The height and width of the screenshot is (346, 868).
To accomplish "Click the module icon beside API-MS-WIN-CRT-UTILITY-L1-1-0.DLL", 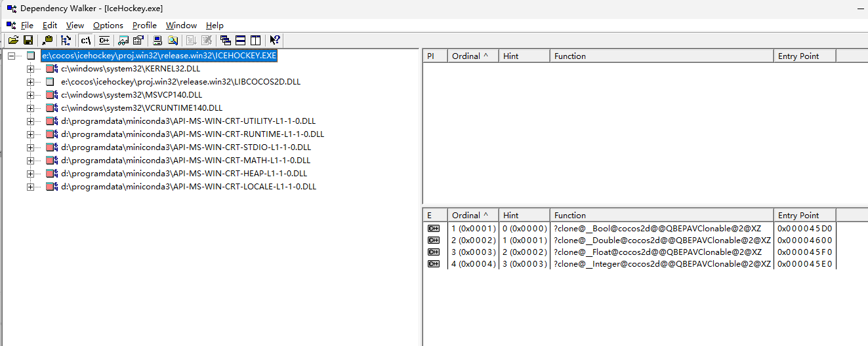I will point(52,121).
